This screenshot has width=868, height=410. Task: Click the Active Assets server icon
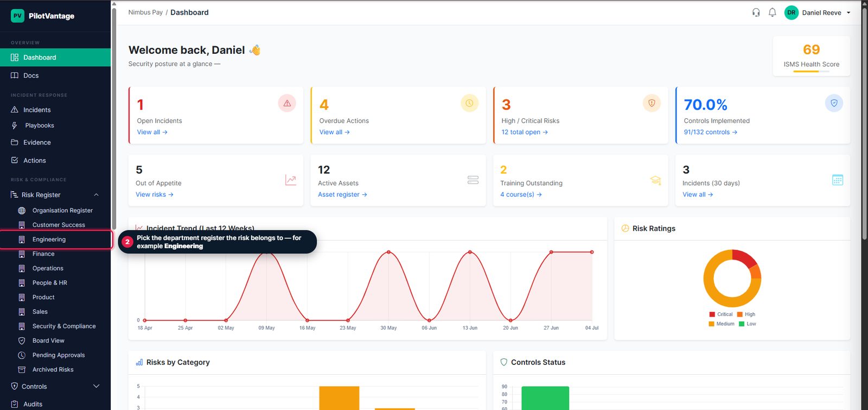click(x=473, y=180)
